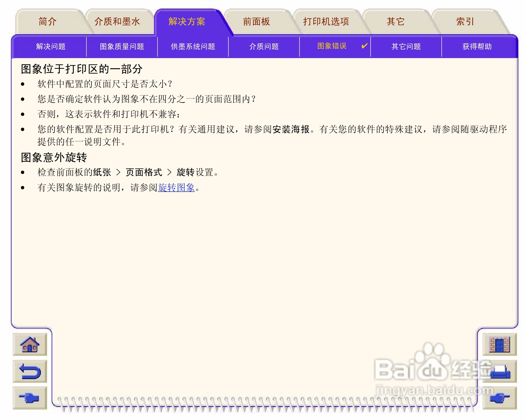
Task: Click the home house icon
Action: (x=30, y=344)
